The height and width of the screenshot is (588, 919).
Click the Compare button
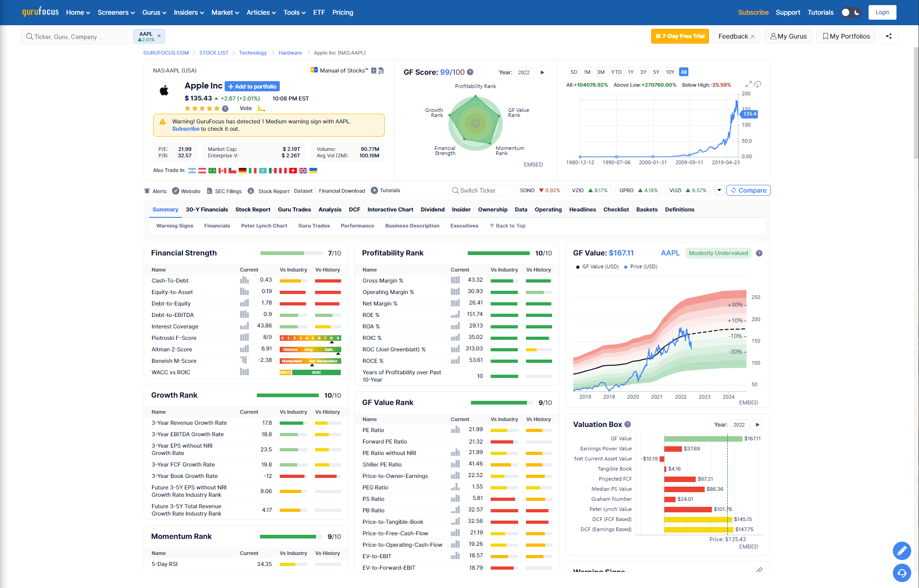(x=748, y=190)
